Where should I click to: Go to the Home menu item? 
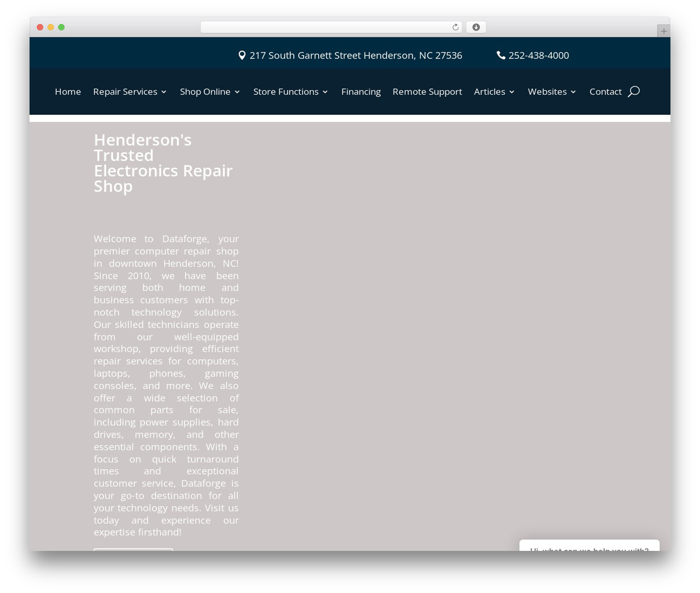[x=68, y=91]
